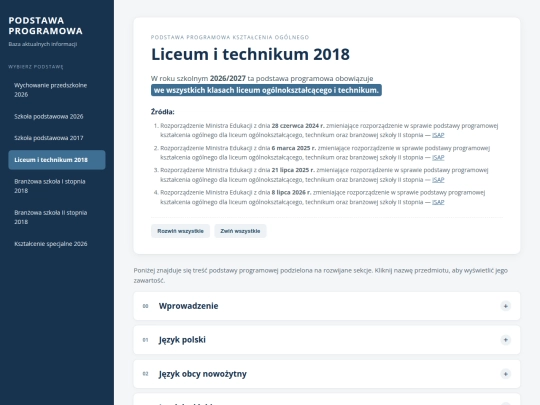Select Szkoła podstawowa 2026 in sidebar
This screenshot has width=540, height=405.
click(x=57, y=116)
